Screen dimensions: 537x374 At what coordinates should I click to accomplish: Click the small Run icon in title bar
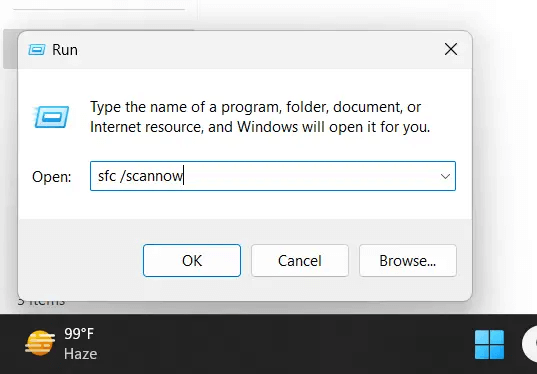(37, 50)
